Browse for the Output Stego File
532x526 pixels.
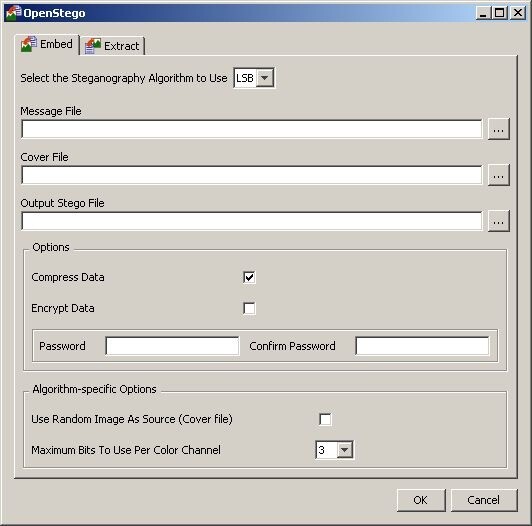tap(498, 221)
